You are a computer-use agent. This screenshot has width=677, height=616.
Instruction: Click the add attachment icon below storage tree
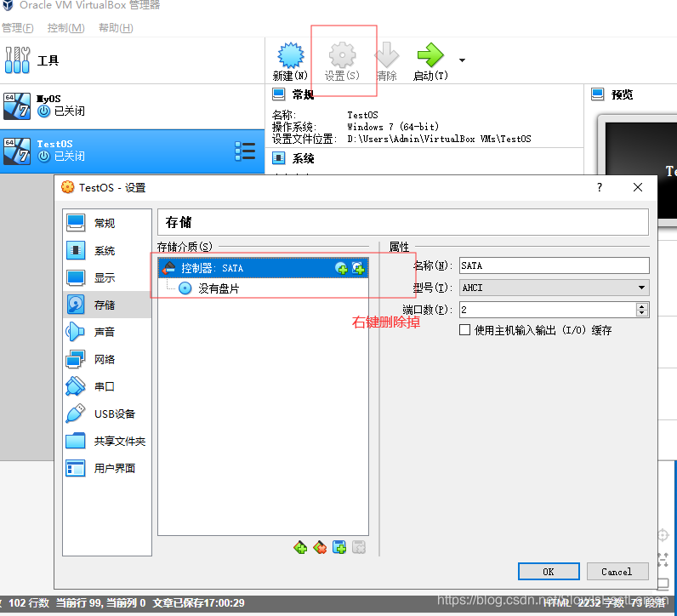click(x=339, y=547)
